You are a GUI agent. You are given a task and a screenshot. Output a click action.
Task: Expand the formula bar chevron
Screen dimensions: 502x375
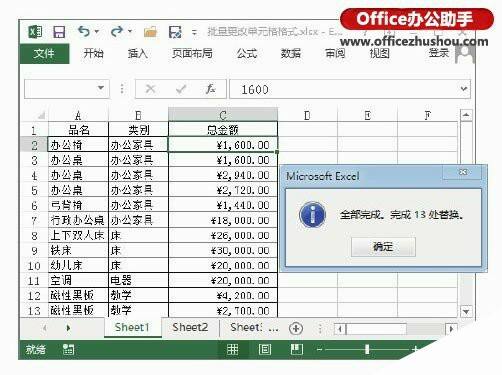click(x=464, y=89)
